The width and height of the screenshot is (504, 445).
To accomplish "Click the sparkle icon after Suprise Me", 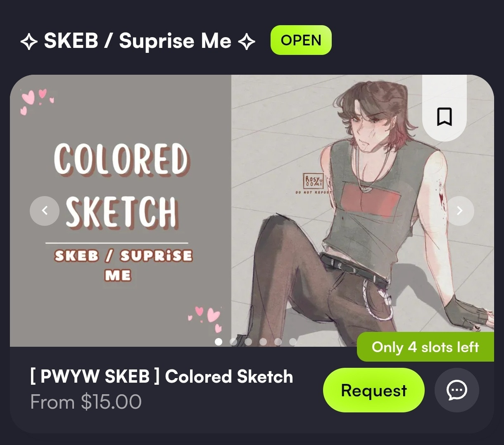I will [247, 42].
